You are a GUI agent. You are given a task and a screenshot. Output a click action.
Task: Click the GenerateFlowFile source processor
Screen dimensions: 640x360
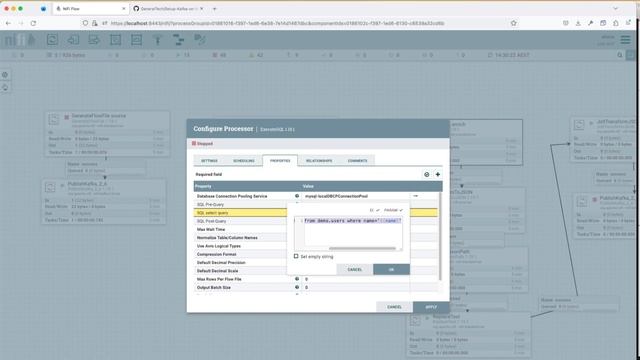point(107,133)
